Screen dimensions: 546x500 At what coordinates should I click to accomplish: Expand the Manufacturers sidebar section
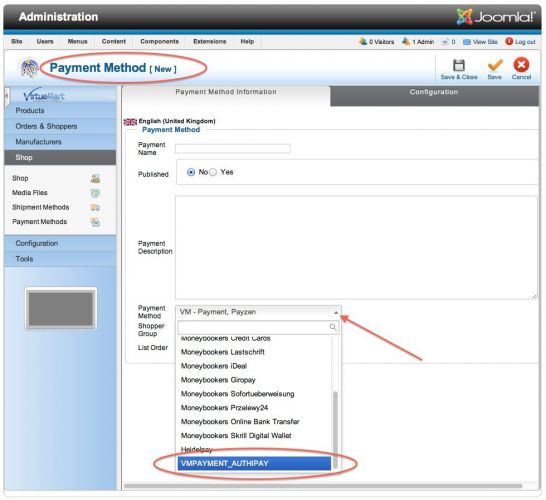tap(60, 142)
